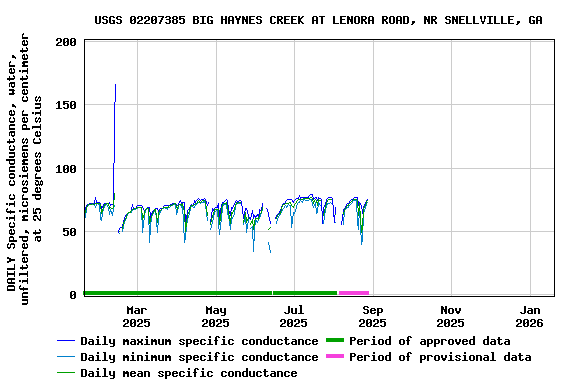Click the 'Period of approved data' legend label
Screen dimensions: 576x384
click(429, 341)
